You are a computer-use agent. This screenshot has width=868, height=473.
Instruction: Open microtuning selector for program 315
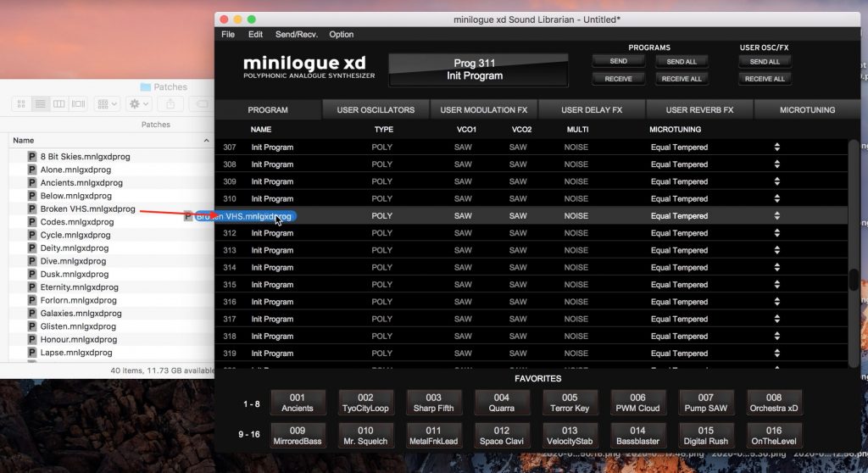[776, 285]
